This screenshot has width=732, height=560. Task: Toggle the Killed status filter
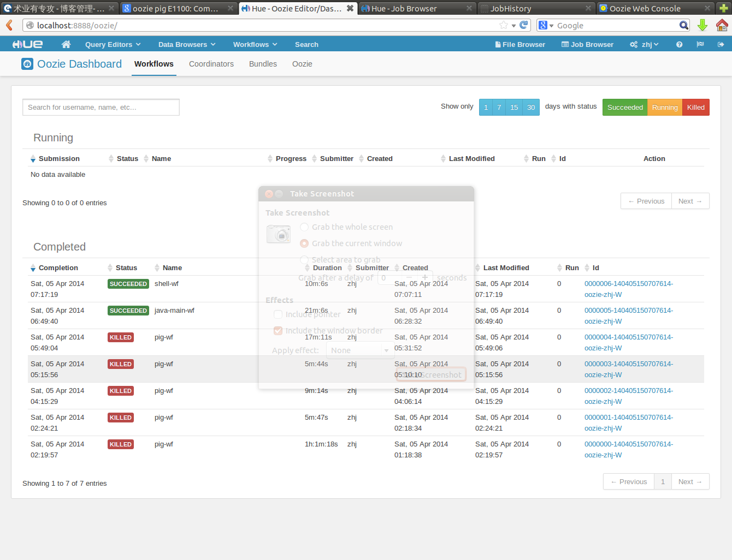[x=695, y=108]
